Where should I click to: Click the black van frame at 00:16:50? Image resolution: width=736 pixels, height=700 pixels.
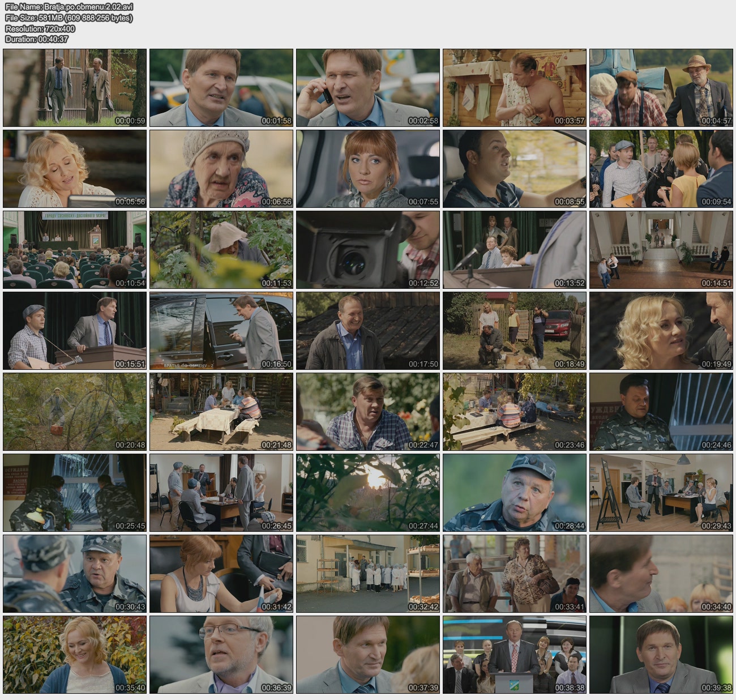point(221,331)
